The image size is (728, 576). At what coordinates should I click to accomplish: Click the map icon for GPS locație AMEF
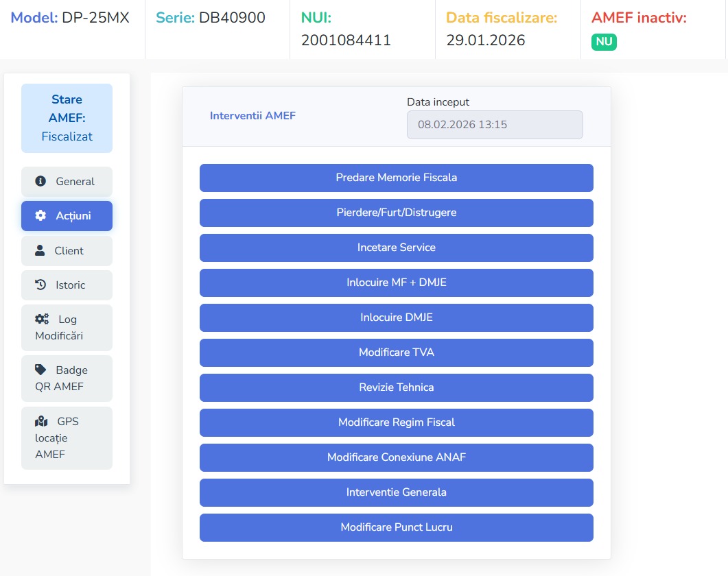pyautogui.click(x=41, y=421)
